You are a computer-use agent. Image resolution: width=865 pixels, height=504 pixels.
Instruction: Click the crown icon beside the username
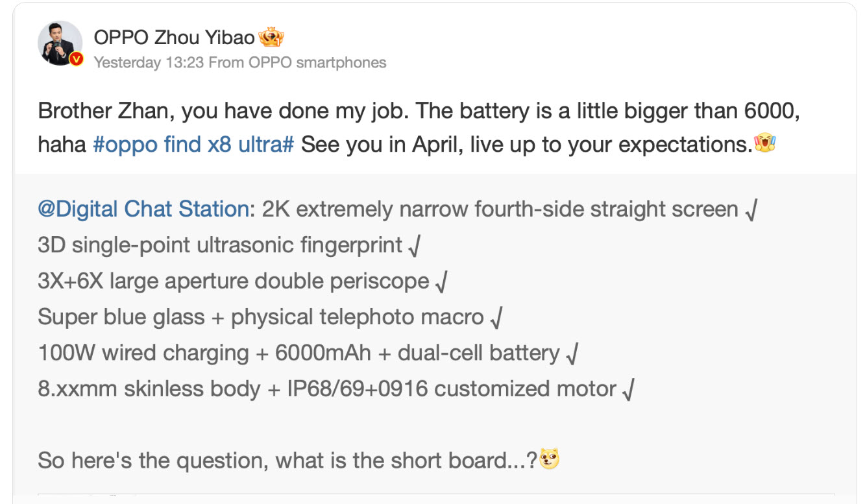pyautogui.click(x=271, y=38)
